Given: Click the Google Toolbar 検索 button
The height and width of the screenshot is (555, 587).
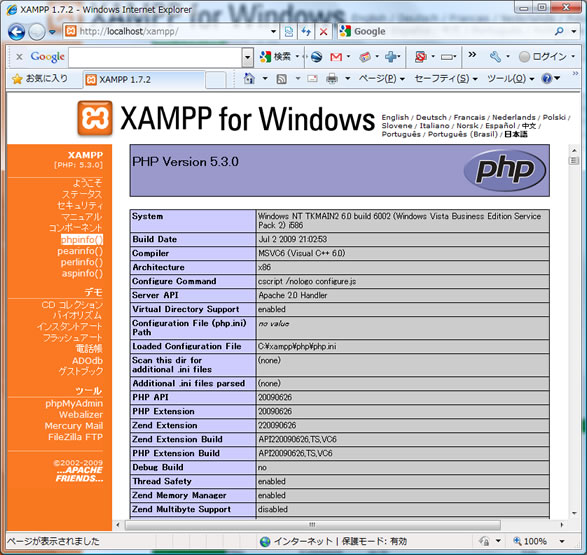Looking at the screenshot, I should coord(275,57).
